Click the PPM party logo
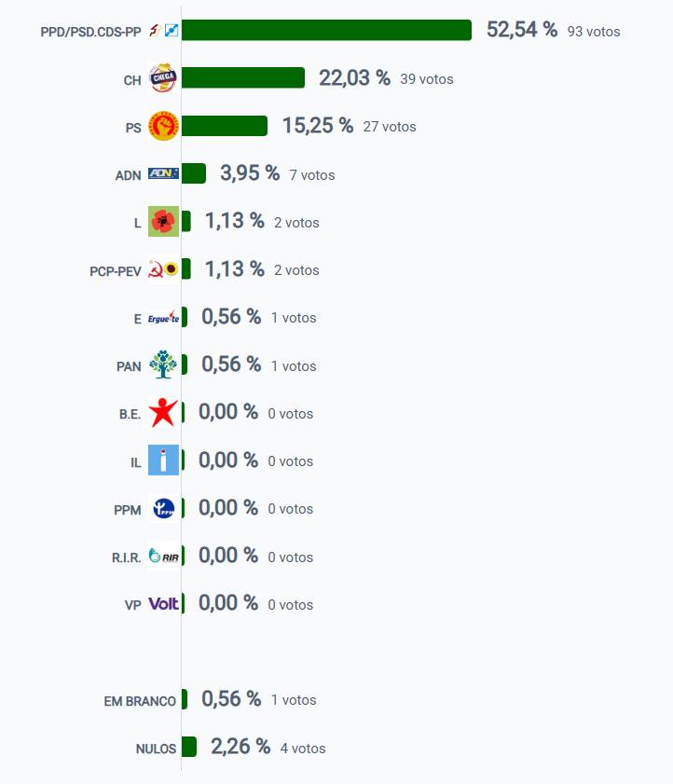Viewport: 673px width, 784px height. click(163, 509)
